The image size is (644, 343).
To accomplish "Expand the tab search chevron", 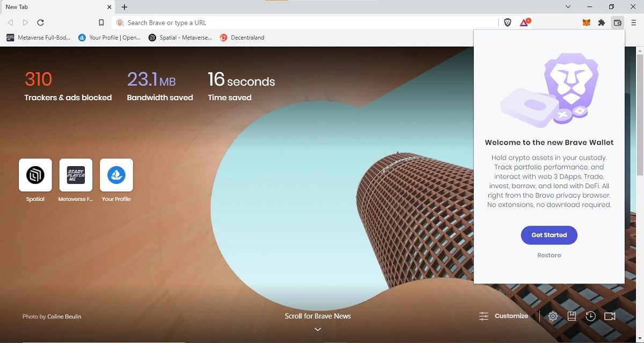I will (568, 7).
